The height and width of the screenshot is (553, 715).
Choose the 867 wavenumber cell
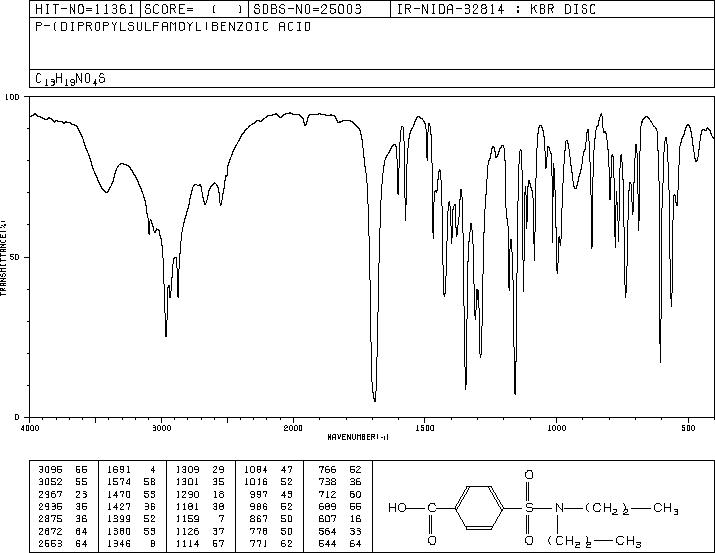pyautogui.click(x=259, y=519)
